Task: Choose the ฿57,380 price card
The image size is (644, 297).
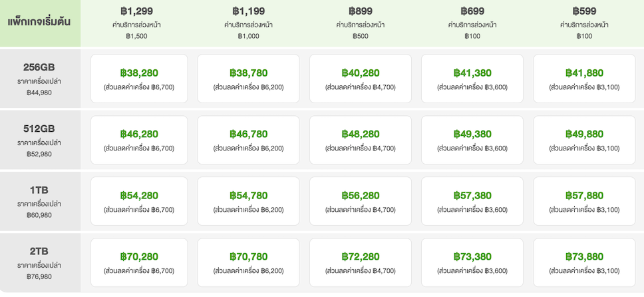Action: point(472,201)
